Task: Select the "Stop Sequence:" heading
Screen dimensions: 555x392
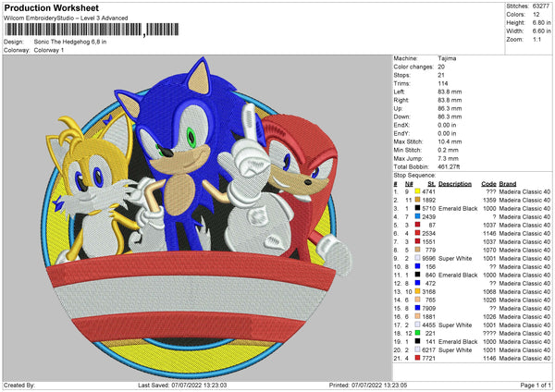Action: 414,175
